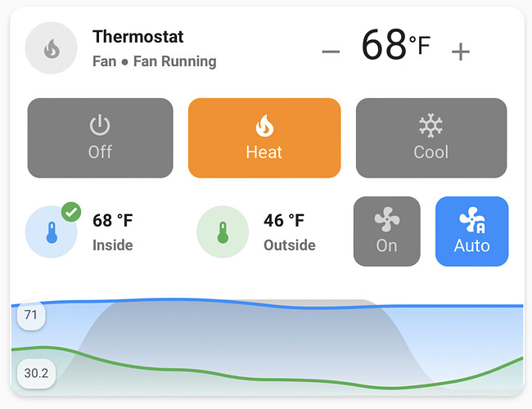Click the 30.2 label on the graph

[x=36, y=373]
